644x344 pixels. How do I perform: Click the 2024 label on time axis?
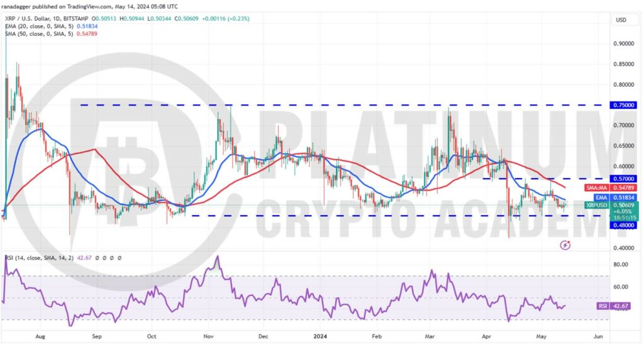[x=320, y=336]
